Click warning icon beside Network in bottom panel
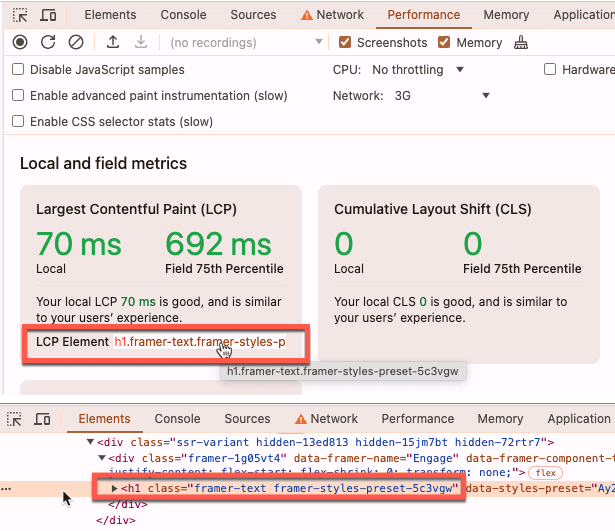This screenshot has width=615, height=531. pos(301,419)
